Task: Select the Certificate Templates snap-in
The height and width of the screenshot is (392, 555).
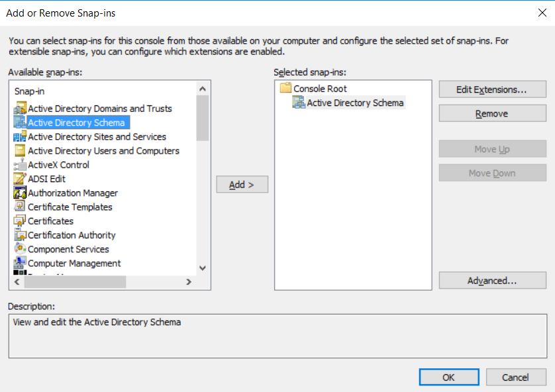Action: coord(69,206)
